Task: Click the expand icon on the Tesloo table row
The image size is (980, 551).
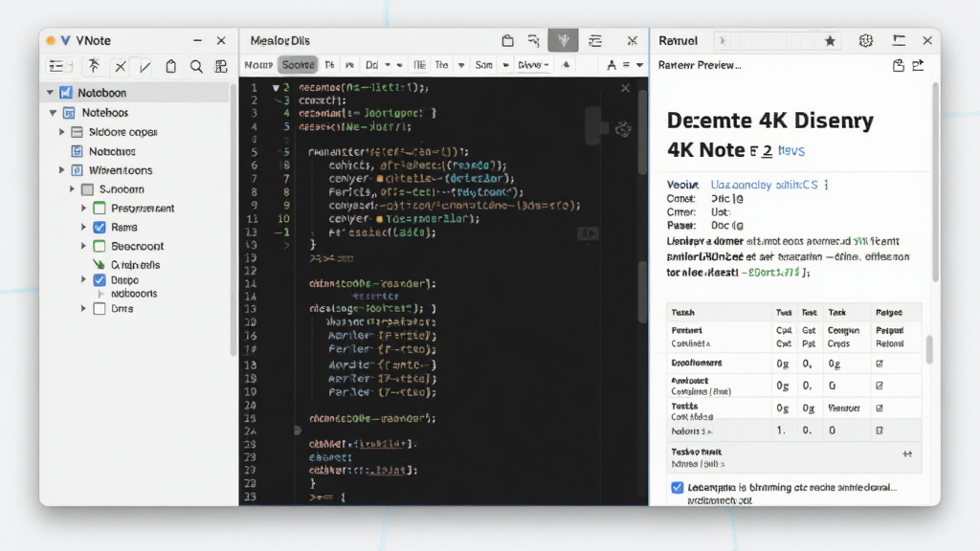Action: [907, 454]
